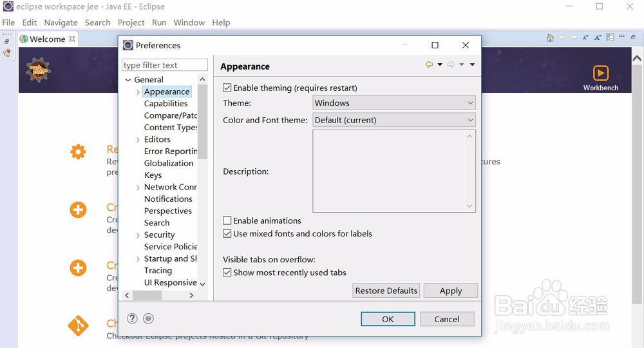This screenshot has width=644, height=348.
Task: Reduce font size in Welcome view
Action: (x=585, y=37)
